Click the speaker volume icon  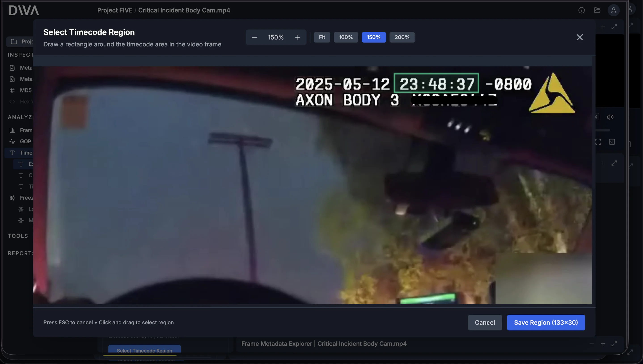click(610, 117)
